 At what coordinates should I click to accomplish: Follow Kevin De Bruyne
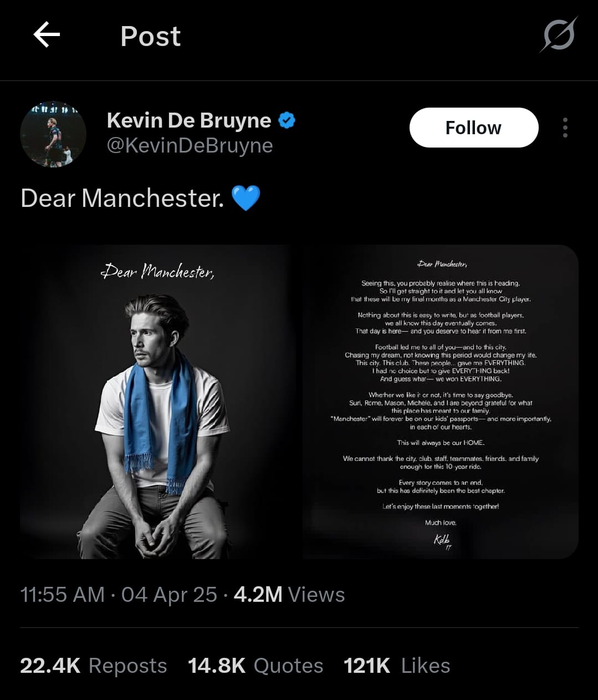(x=473, y=128)
